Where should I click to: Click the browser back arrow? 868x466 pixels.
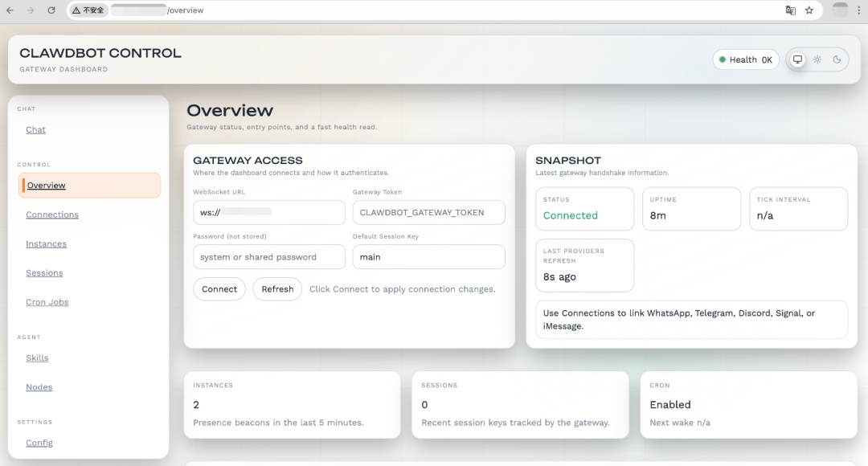pos(10,10)
